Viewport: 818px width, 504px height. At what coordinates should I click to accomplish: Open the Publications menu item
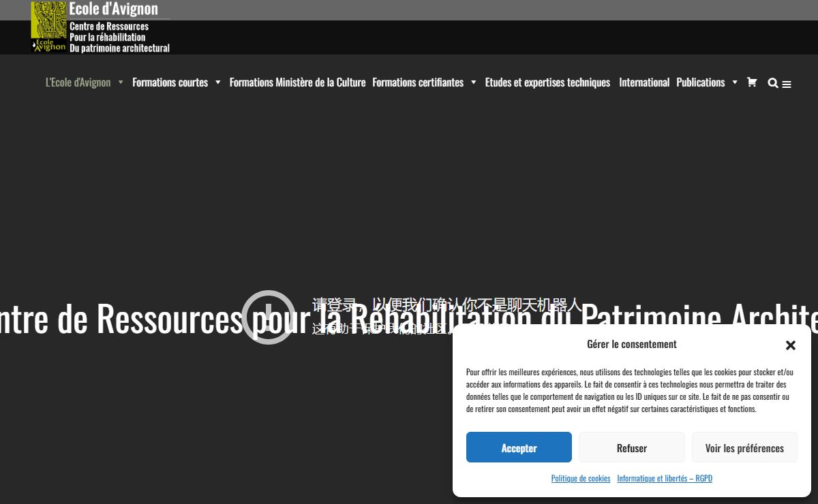(x=700, y=82)
